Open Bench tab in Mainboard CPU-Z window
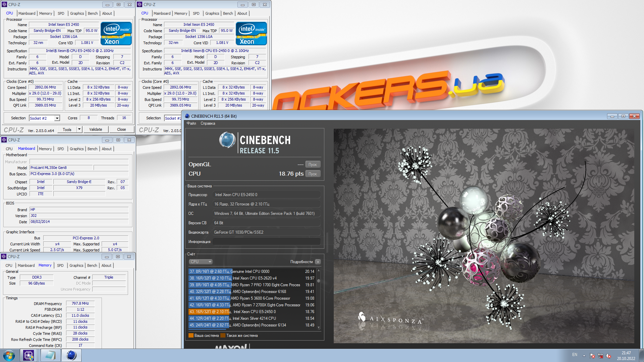The width and height of the screenshot is (644, 362). pos(93,149)
